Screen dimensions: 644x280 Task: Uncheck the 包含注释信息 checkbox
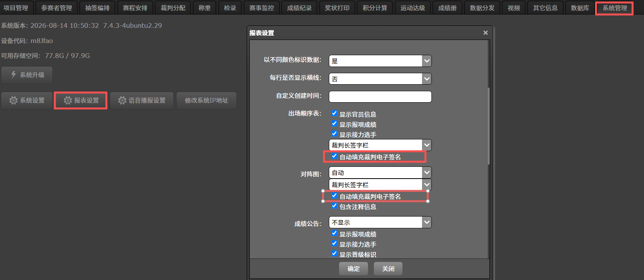[x=334, y=206]
